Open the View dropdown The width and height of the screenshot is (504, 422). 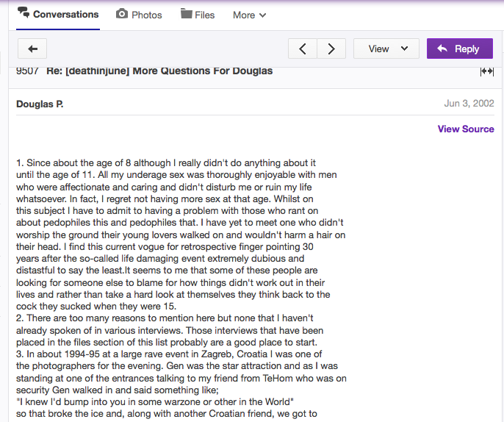point(386,49)
